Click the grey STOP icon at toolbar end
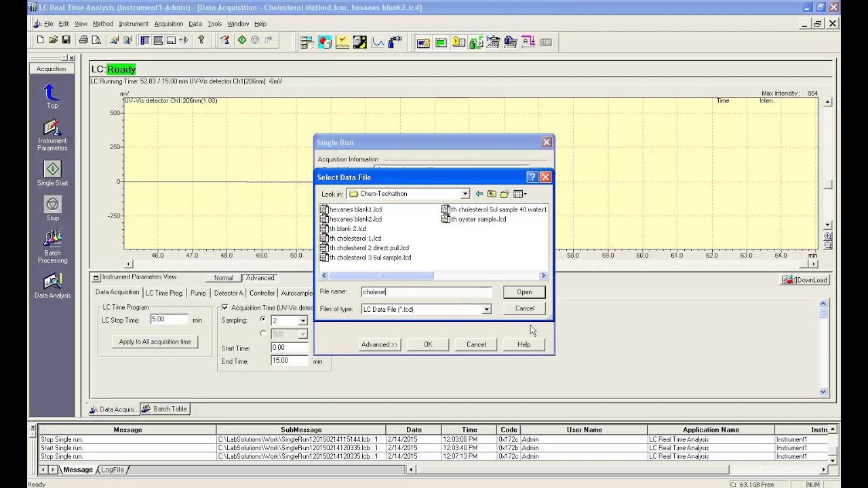Screen dimensions: 868x488 coord(546,42)
